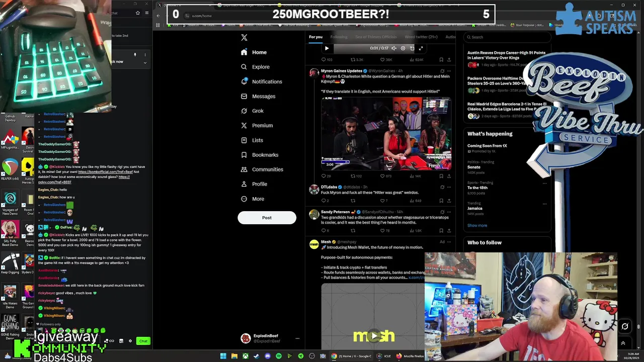Expand the chevron dropdown in left window
This screenshot has height=362, width=644.
145,63
